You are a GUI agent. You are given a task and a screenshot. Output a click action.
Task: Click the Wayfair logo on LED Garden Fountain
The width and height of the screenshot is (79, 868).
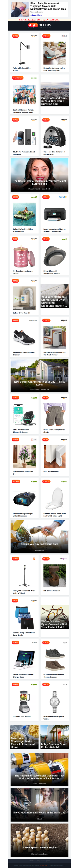(63, 558)
